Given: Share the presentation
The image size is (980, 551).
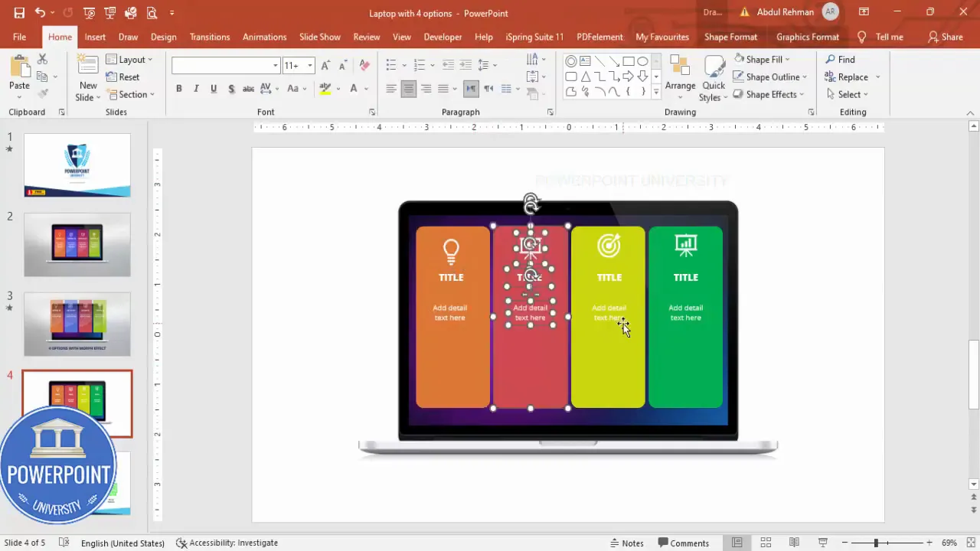Looking at the screenshot, I should pyautogui.click(x=945, y=37).
